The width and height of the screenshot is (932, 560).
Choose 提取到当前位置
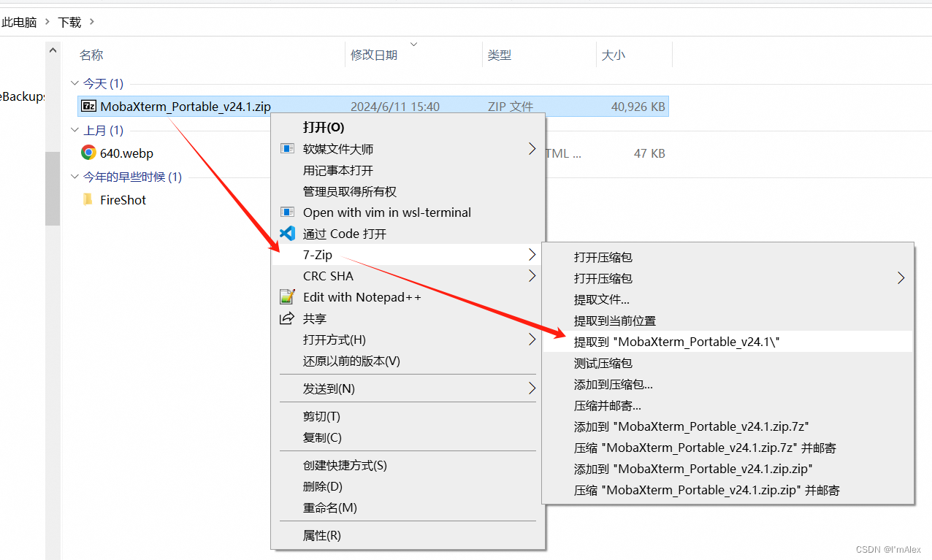tap(615, 321)
